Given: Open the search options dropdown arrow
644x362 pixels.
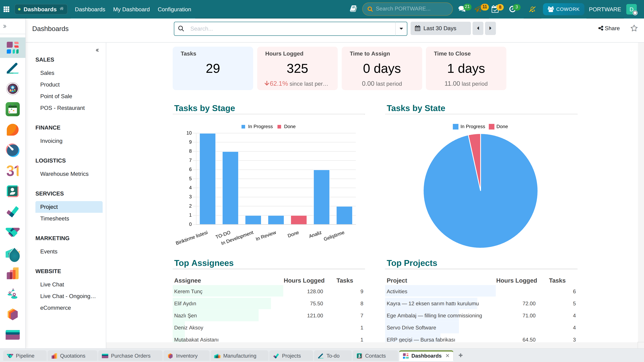Looking at the screenshot, I should click(401, 29).
